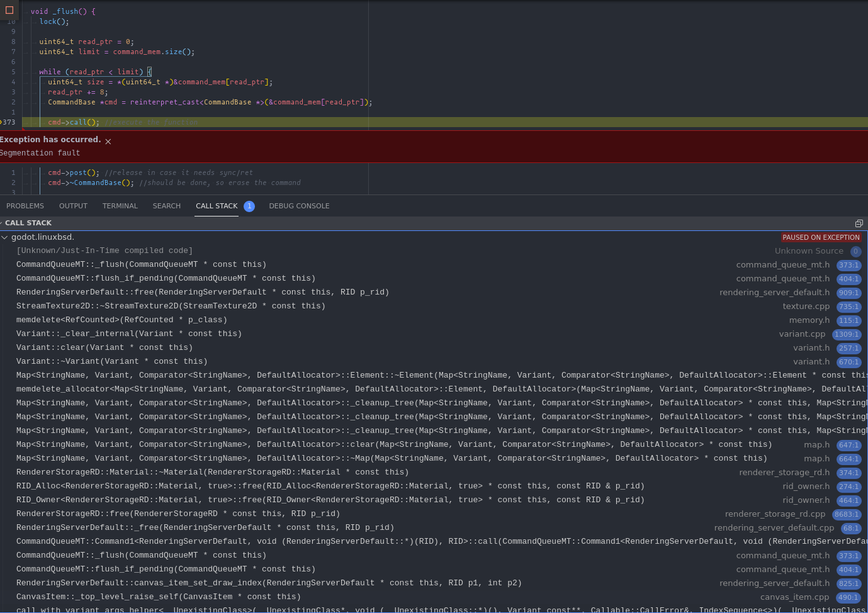
Task: Select the RendererStorageRD::Material destructor frame
Action: (x=434, y=473)
